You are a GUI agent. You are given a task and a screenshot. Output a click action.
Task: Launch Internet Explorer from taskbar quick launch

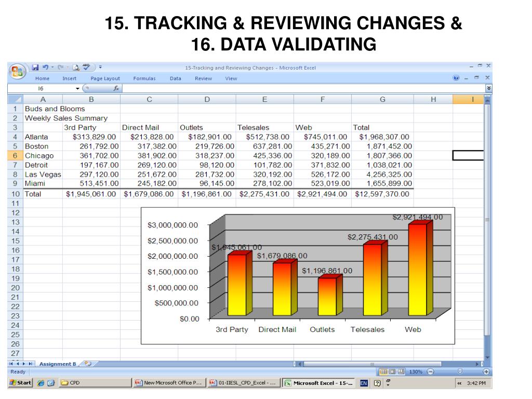41,383
